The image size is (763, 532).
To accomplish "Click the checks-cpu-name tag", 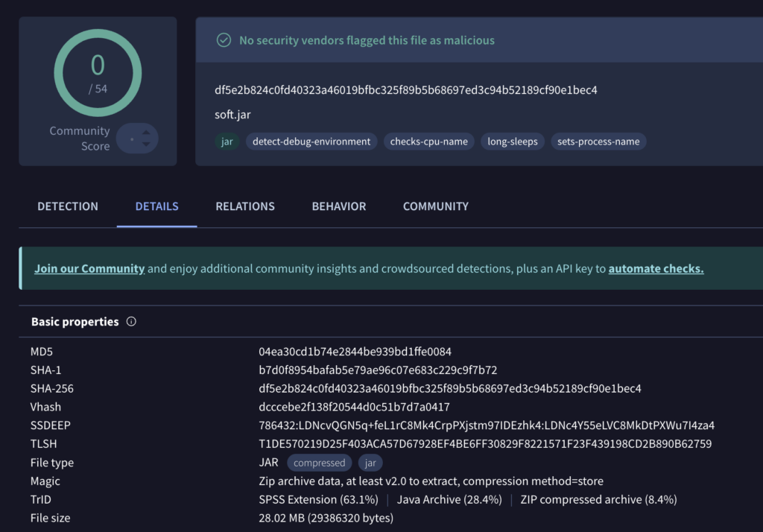I will [428, 141].
